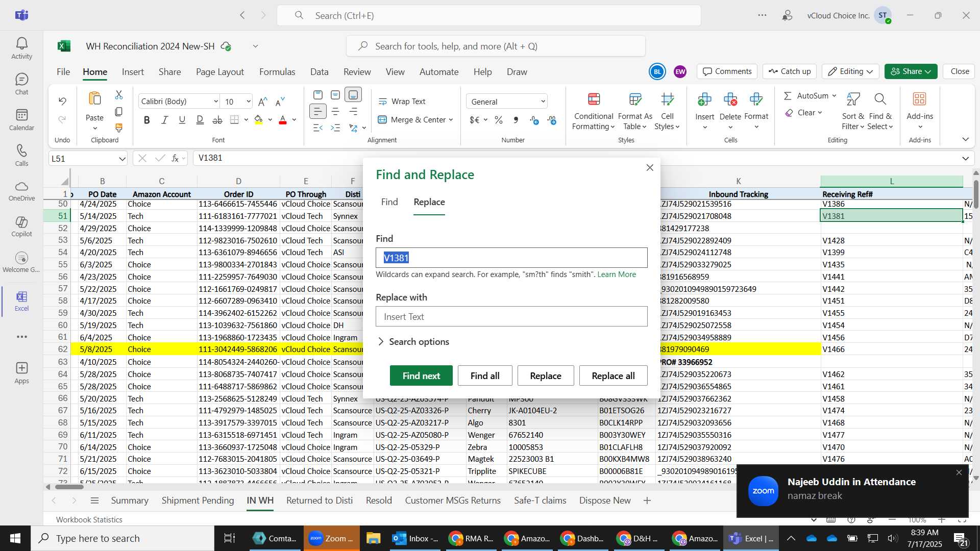Toggle Underline formatting
980x551 pixels.
[182, 120]
